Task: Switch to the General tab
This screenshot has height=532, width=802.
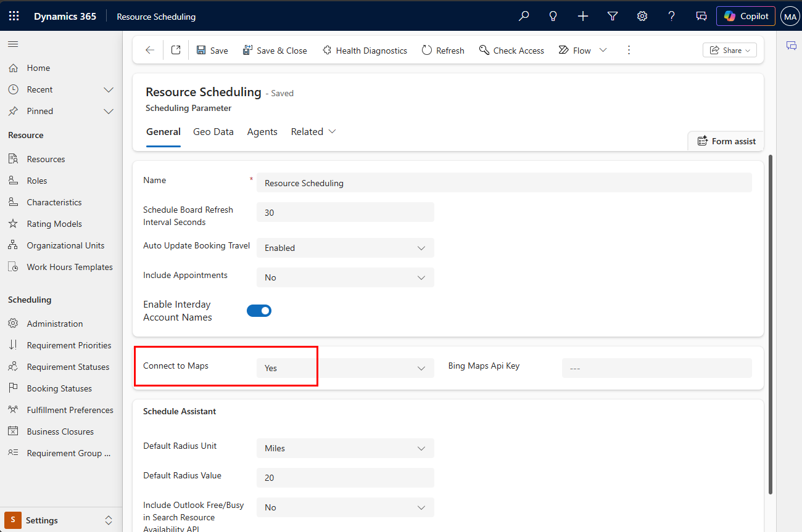Action: (163, 132)
